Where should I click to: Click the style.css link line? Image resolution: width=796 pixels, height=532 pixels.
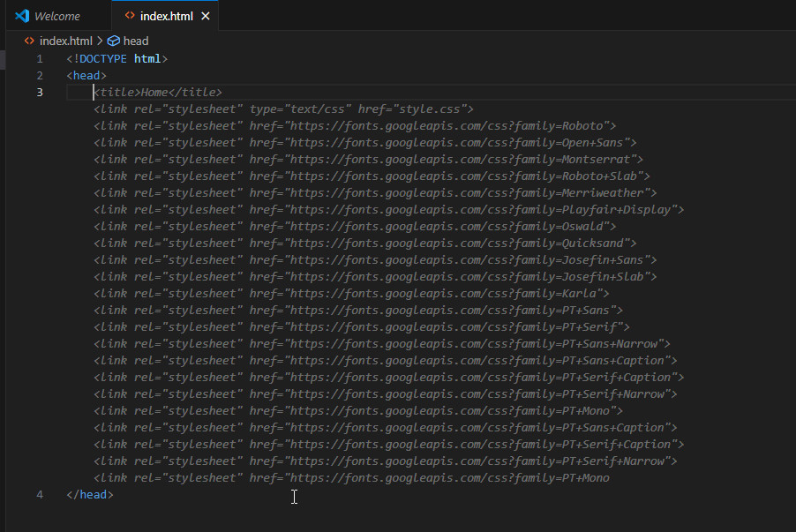click(x=283, y=109)
